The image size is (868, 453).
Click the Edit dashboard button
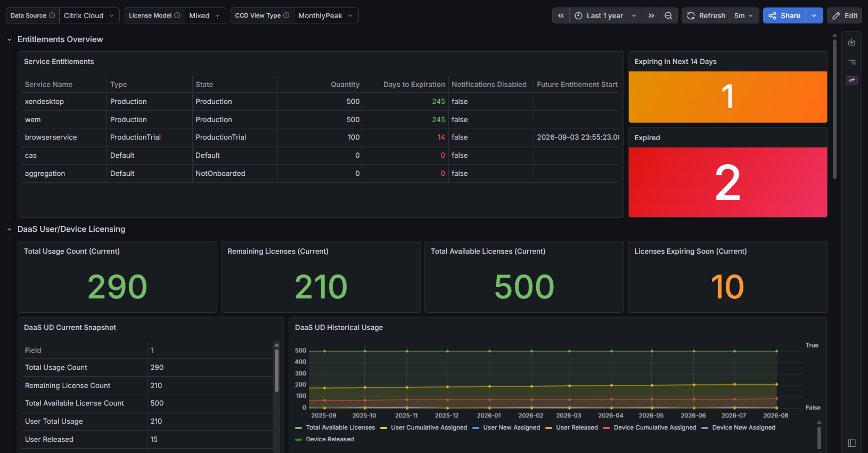point(845,15)
